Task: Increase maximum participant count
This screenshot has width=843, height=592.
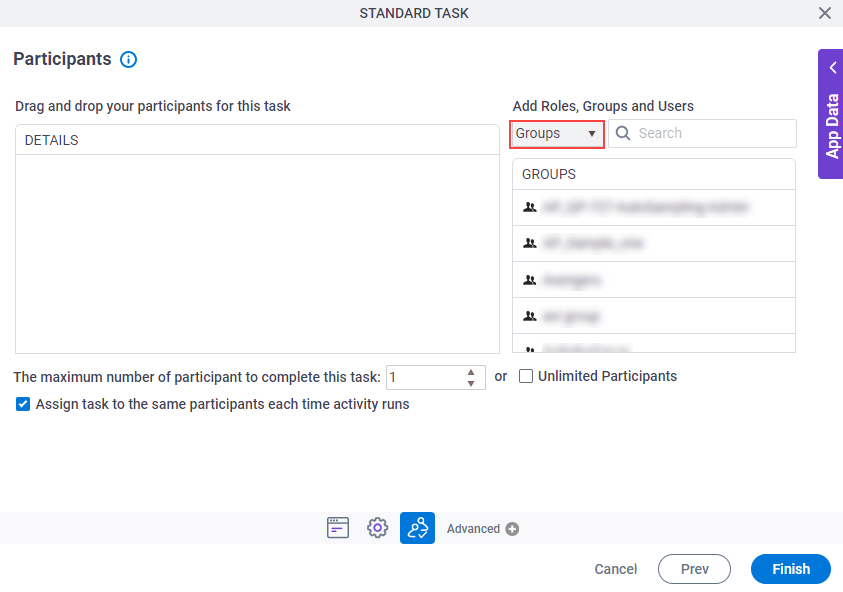Action: pyautogui.click(x=471, y=372)
